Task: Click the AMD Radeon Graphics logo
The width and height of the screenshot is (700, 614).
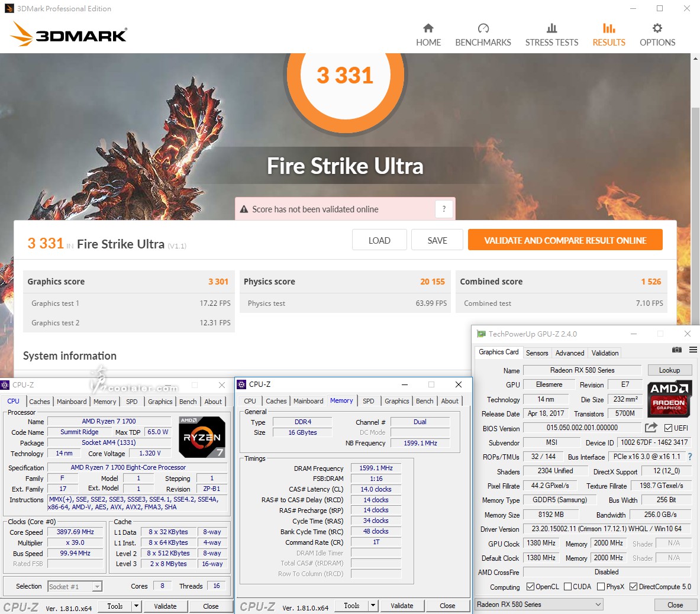Action: click(x=669, y=398)
